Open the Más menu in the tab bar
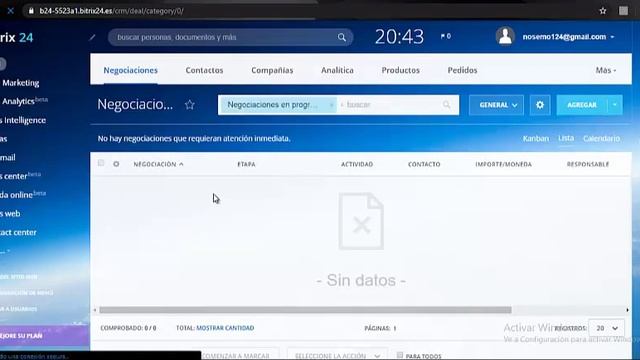The image size is (640, 360). click(x=606, y=70)
